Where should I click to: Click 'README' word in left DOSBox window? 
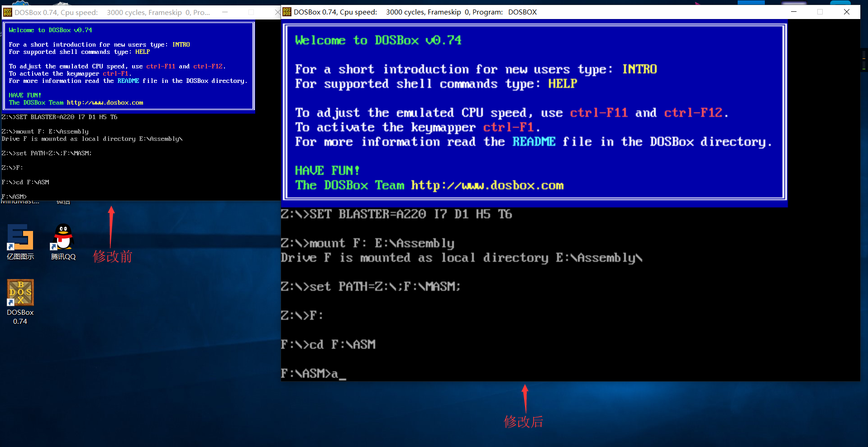tap(128, 81)
